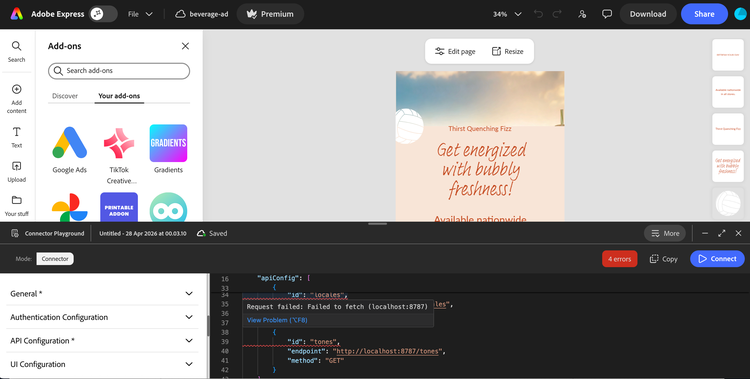The image size is (750, 379).
Task: Open the teal googly-eyes add-on
Action: [x=168, y=208]
